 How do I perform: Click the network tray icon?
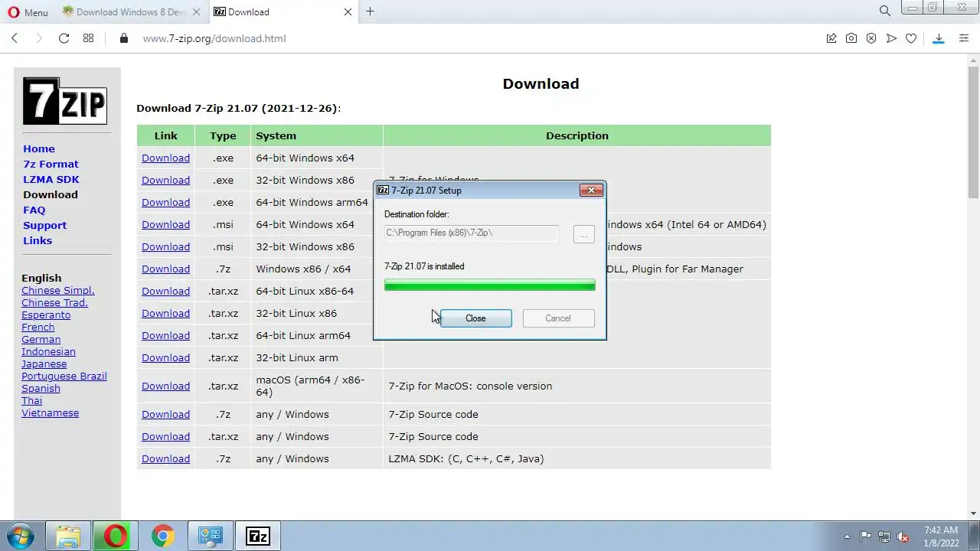click(884, 536)
